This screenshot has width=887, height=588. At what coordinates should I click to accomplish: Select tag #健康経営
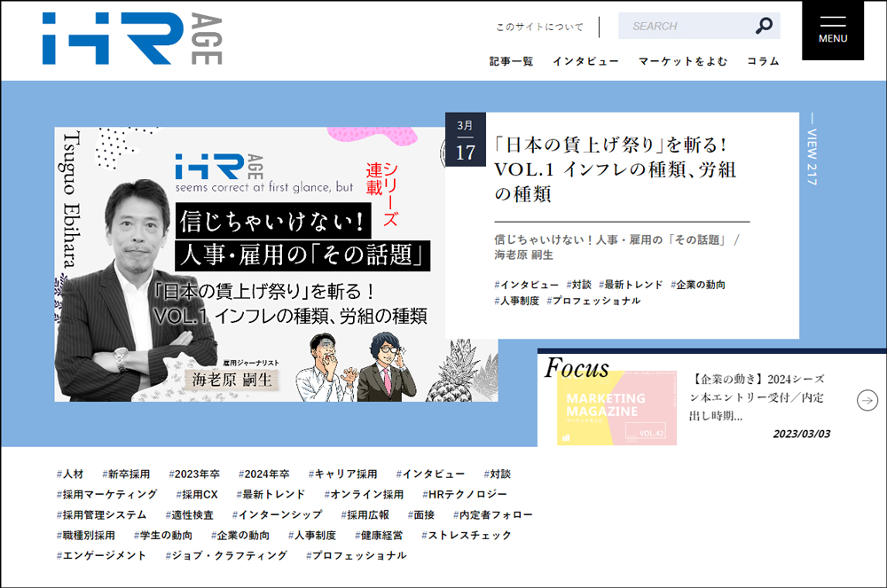(379, 535)
